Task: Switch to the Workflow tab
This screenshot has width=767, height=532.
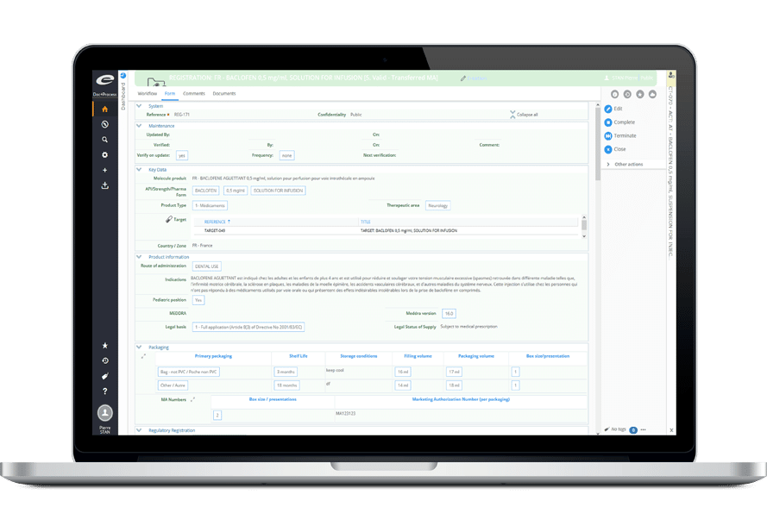Action: pyautogui.click(x=148, y=93)
